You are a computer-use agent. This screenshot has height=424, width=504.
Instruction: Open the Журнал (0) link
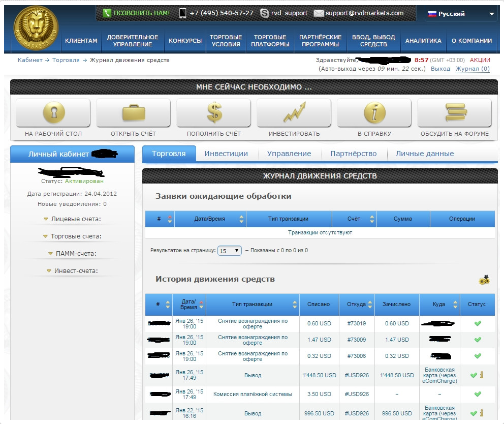[472, 69]
